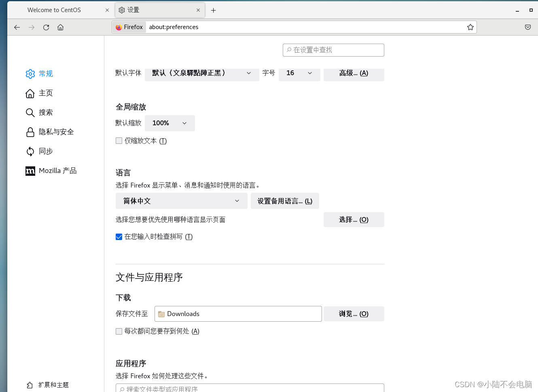Click the reload page icon
Image resolution: width=538 pixels, height=392 pixels.
pos(46,27)
